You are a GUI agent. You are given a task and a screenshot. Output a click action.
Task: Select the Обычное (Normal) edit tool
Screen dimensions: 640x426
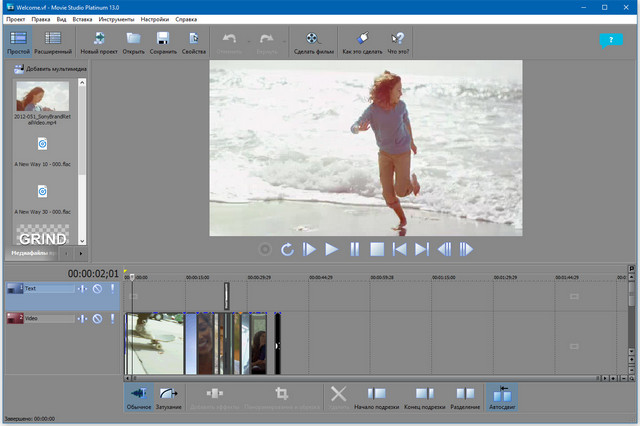click(139, 397)
